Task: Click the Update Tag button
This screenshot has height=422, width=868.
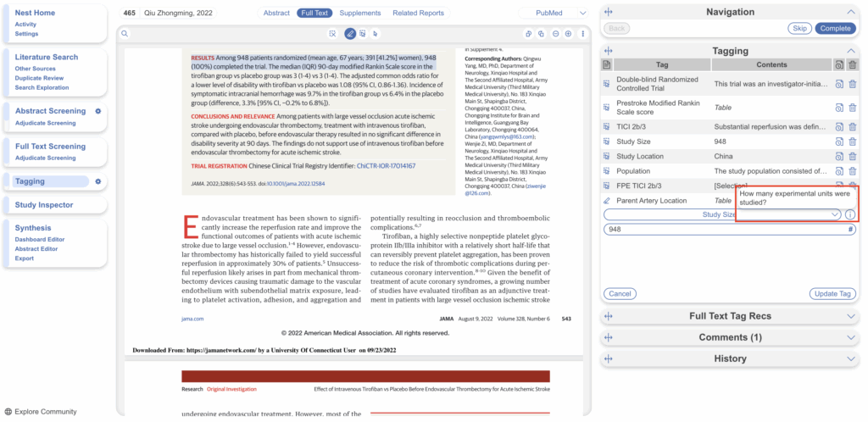Action: click(x=832, y=293)
